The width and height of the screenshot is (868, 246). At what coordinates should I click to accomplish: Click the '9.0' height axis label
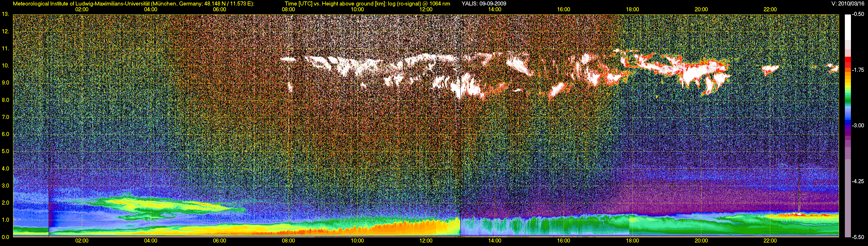[x=5, y=82]
